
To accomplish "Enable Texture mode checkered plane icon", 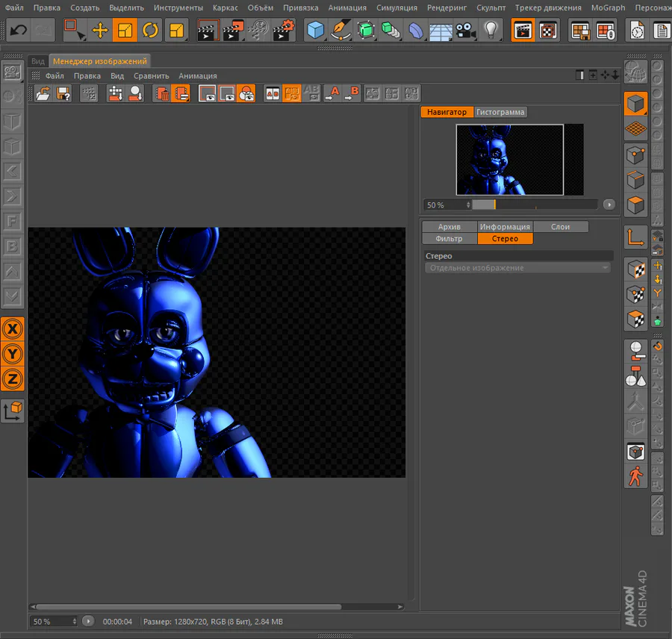I will tap(635, 128).
